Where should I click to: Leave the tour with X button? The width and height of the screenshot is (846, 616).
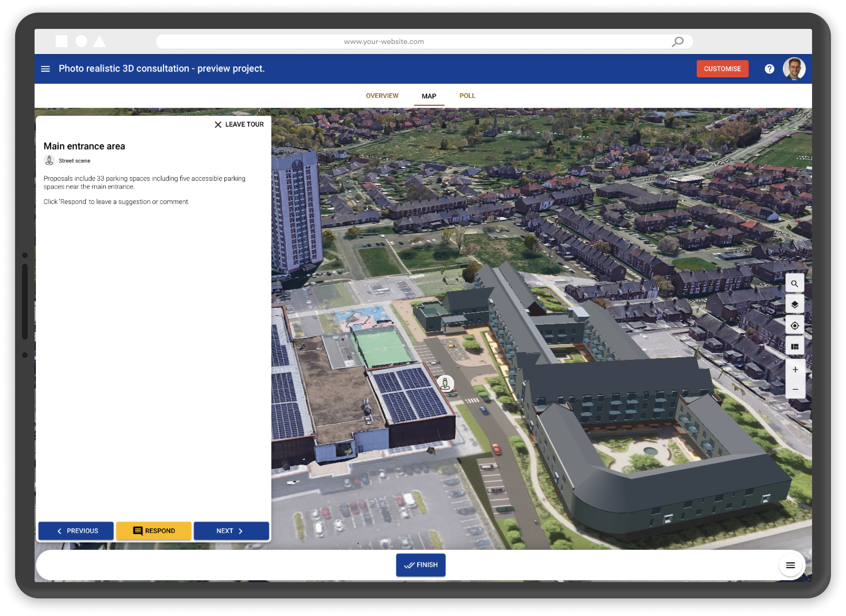[239, 125]
